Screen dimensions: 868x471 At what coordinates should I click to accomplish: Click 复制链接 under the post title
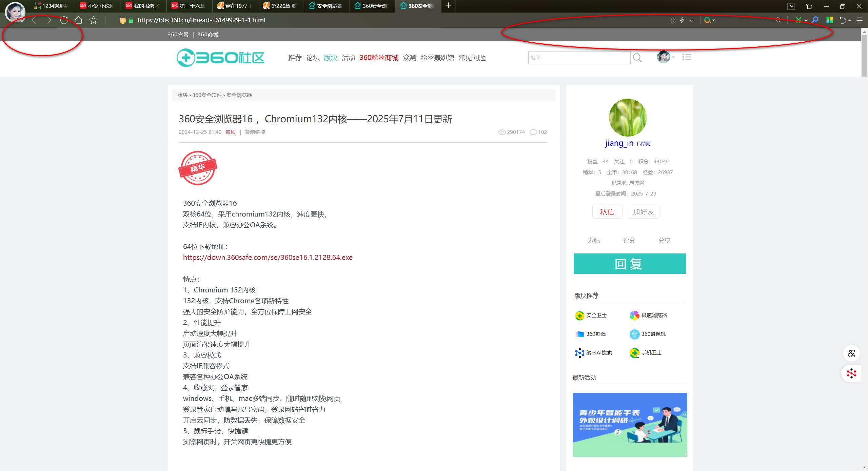click(255, 132)
